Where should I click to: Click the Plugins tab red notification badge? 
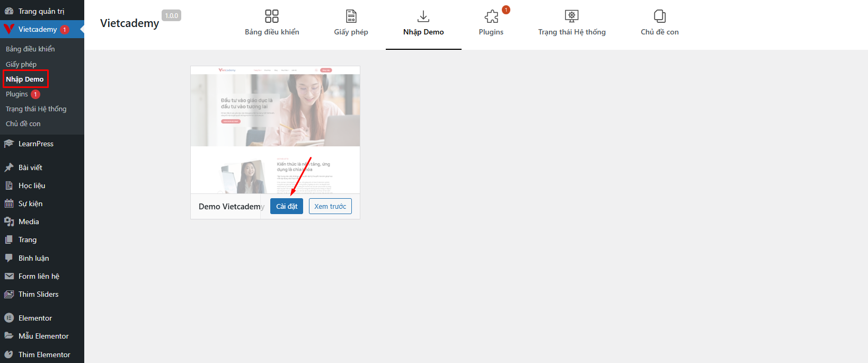[506, 10]
